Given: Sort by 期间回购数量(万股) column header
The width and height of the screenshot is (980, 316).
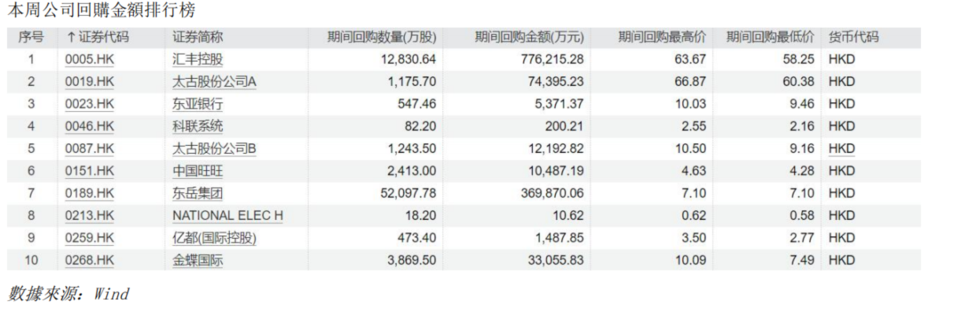Looking at the screenshot, I should 382,37.
